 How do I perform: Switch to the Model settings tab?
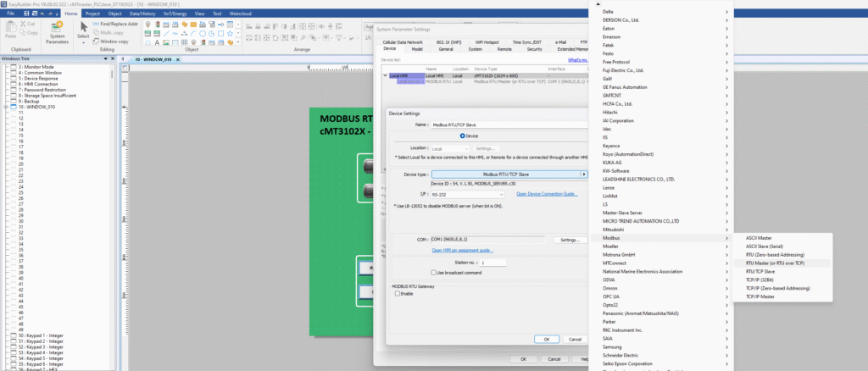pos(417,49)
